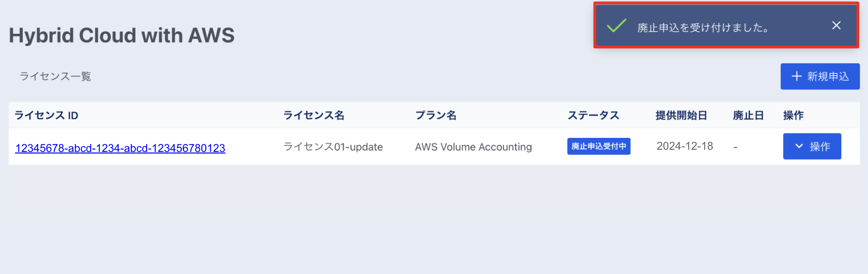The image size is (868, 274).
Task: Click the 廃止日 column header
Action: click(x=748, y=115)
